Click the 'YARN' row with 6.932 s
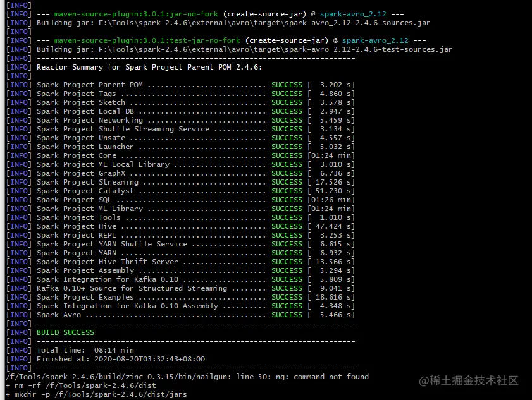This screenshot has height=400, width=532. point(180,253)
